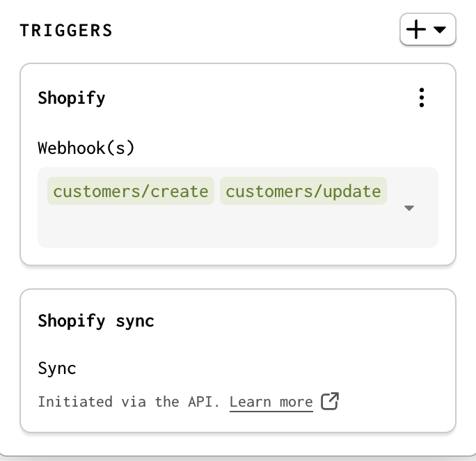476x461 pixels.
Task: Click the TRIGGERS section heading
Action: coord(66,31)
